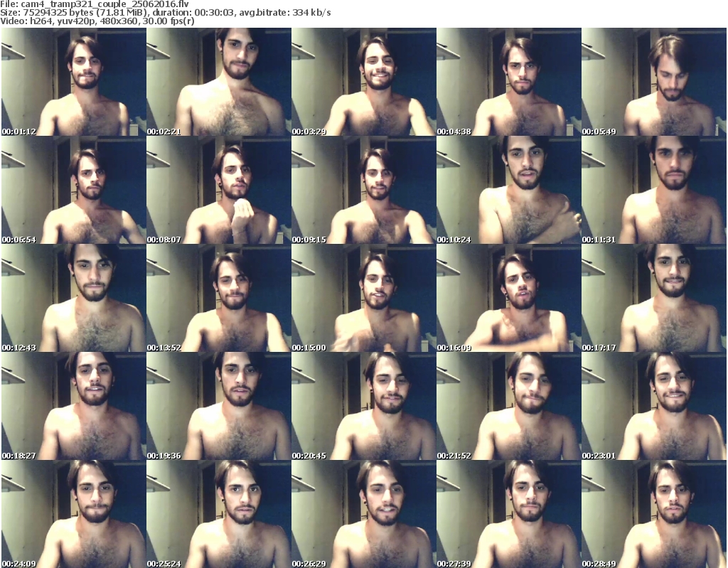This screenshot has width=728, height=568.
Task: Click the file name cam4_tramp321_couple_25062016.flv
Action: coord(105,4)
